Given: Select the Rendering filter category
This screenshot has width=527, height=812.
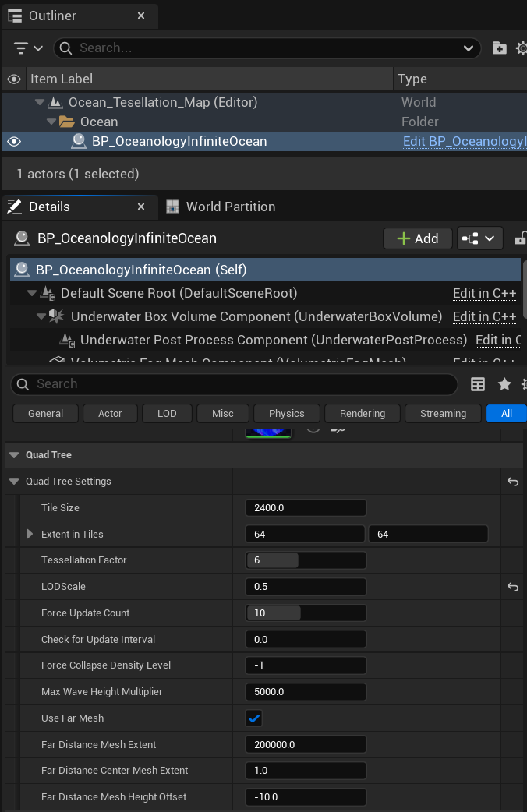Looking at the screenshot, I should [x=362, y=413].
